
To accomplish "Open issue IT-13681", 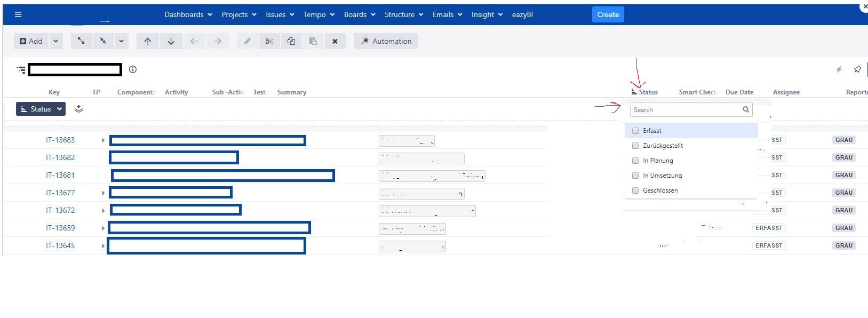I will (x=60, y=175).
